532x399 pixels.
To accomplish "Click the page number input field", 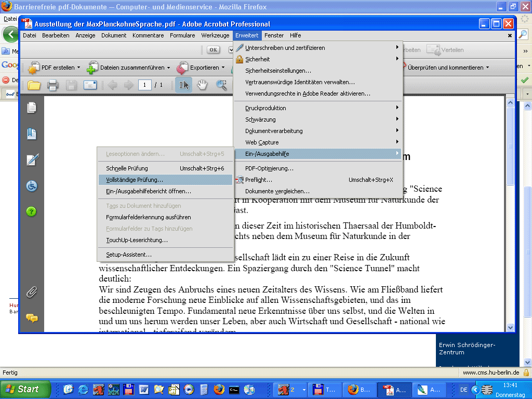I will pos(144,85).
